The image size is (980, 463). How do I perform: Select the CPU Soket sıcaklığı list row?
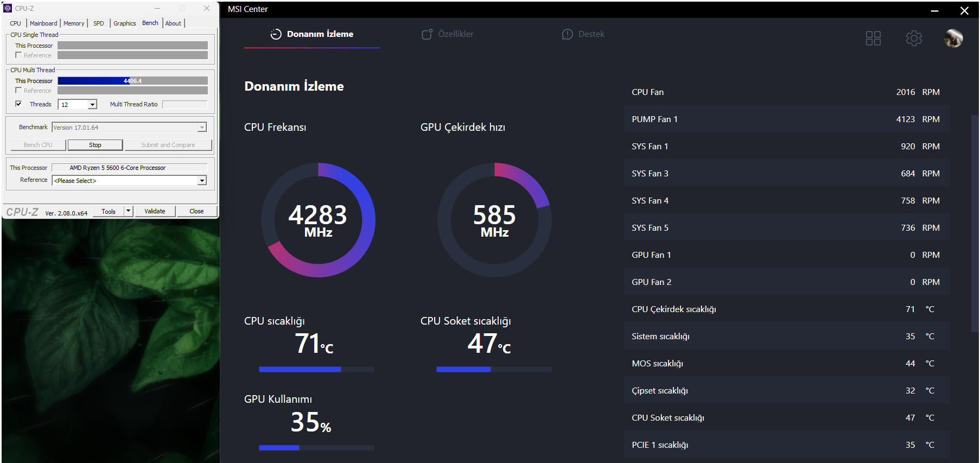click(787, 417)
